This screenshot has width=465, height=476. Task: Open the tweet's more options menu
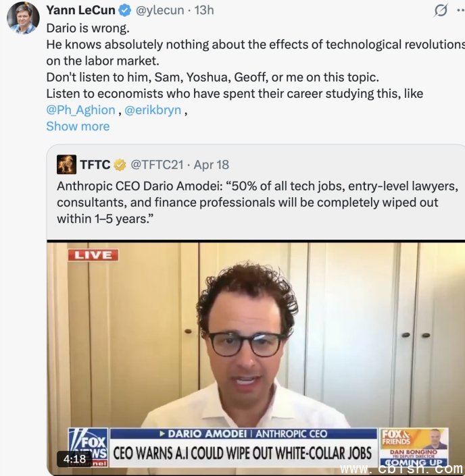461,10
